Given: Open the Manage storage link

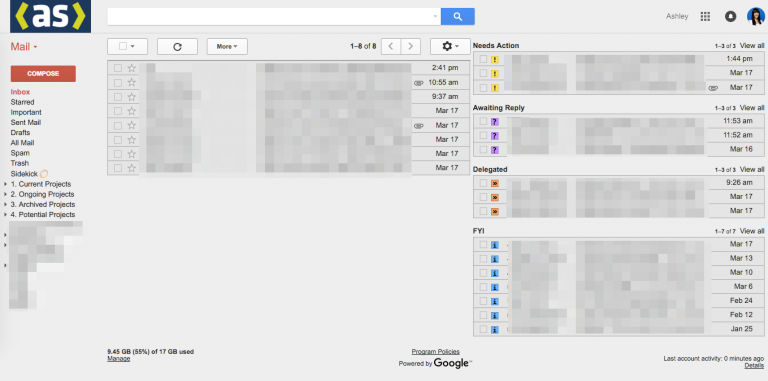Looking at the screenshot, I should 119,359.
